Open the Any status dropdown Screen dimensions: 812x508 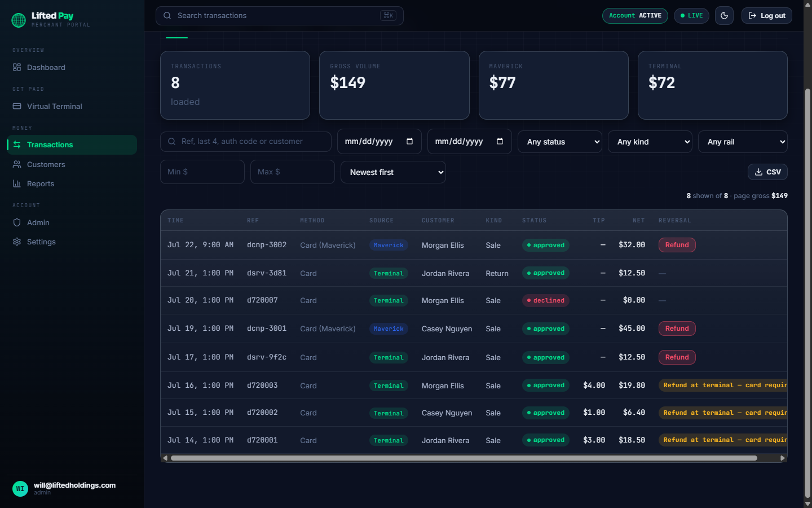tap(560, 142)
